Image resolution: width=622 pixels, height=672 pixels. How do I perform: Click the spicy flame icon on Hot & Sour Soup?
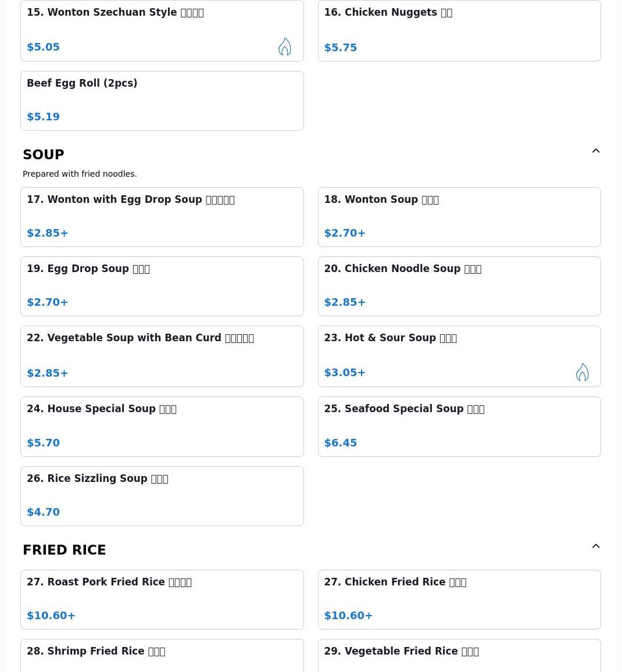pyautogui.click(x=582, y=372)
